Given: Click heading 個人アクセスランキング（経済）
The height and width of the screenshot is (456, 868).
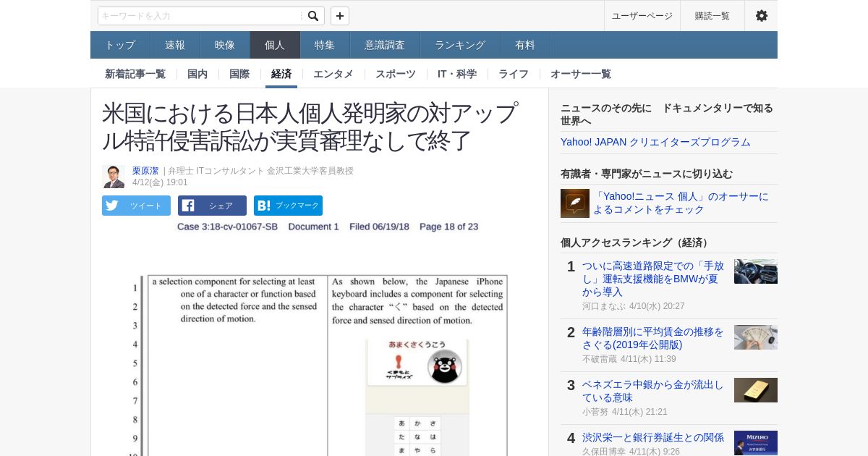Looking at the screenshot, I should 636,242.
